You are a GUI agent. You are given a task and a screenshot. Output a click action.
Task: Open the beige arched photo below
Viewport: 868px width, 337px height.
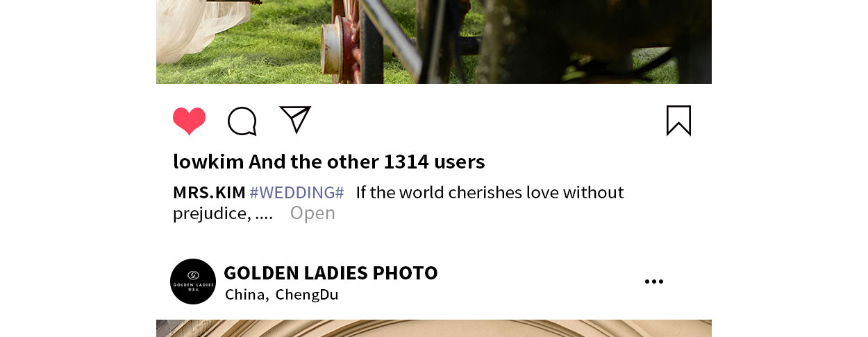pyautogui.click(x=434, y=328)
